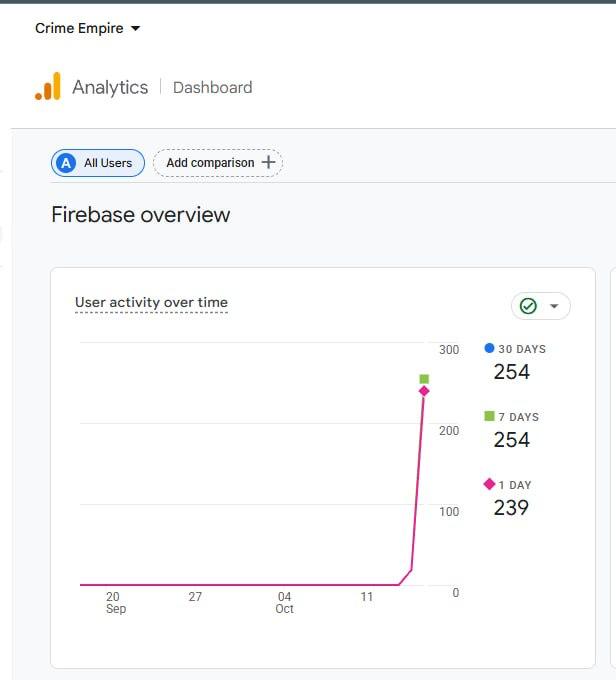Image resolution: width=616 pixels, height=680 pixels.
Task: Click the blue 30 DAYS legend dot
Action: (489, 348)
